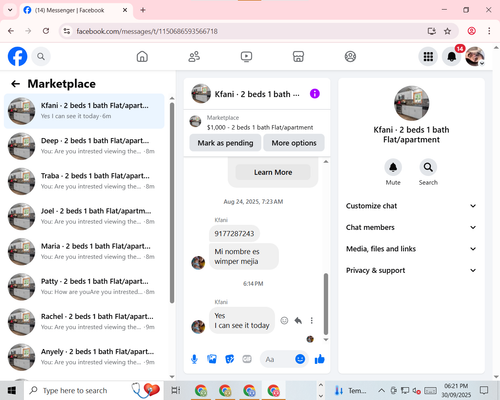Expand the Chat members section
Screen dimensions: 500x400
[x=411, y=227]
